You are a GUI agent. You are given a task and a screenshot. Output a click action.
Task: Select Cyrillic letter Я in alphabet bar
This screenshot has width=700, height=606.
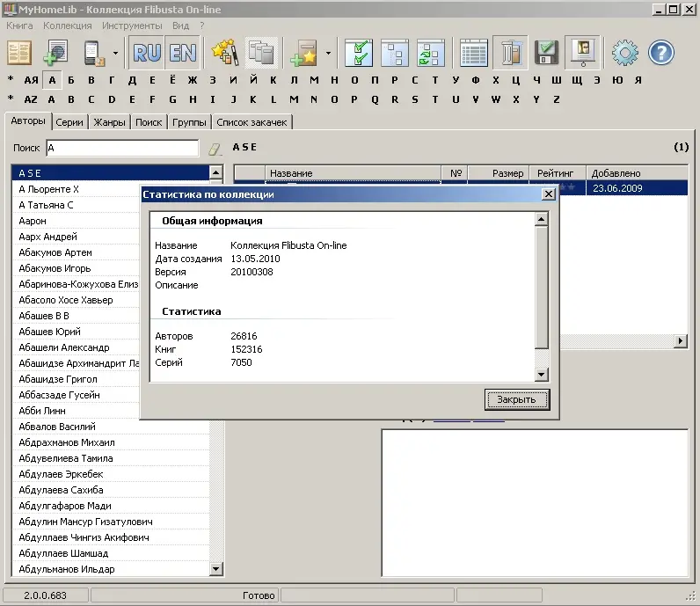638,80
